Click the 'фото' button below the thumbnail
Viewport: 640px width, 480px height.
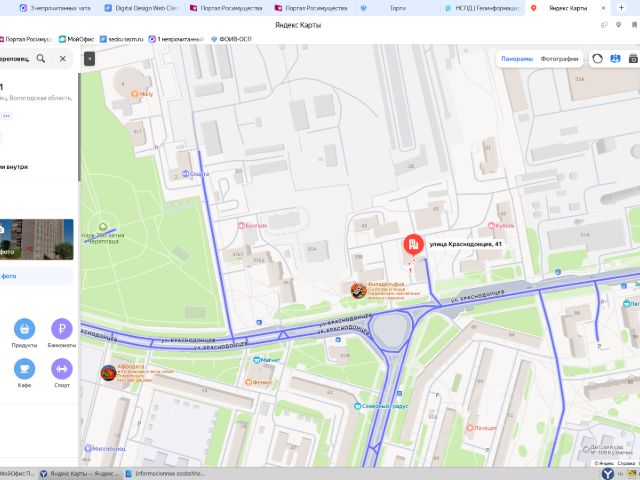(x=36, y=276)
